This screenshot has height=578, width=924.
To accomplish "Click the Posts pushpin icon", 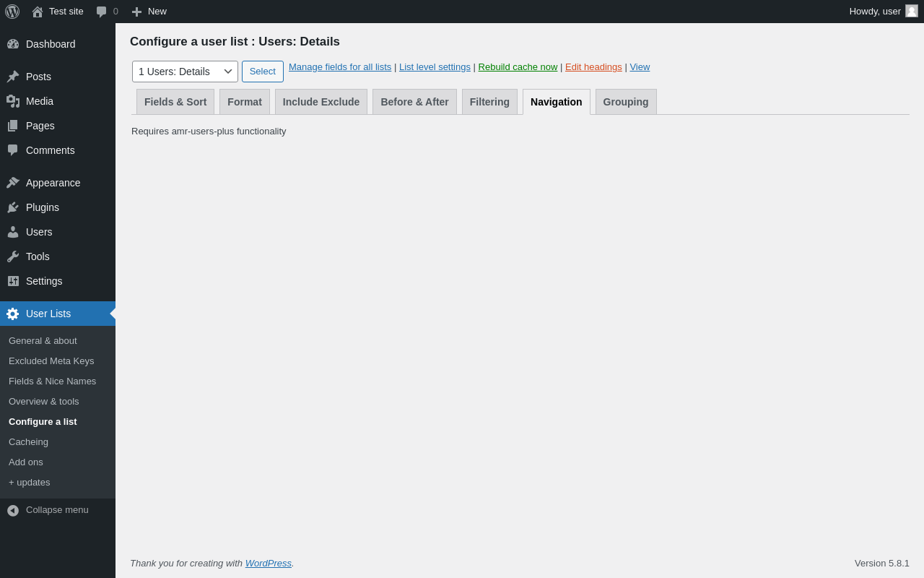I will point(13,77).
